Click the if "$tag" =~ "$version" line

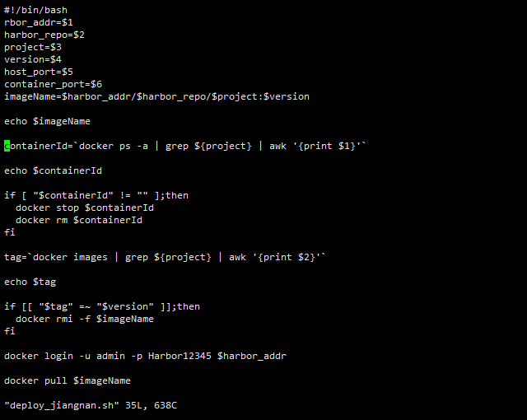pyautogui.click(x=102, y=307)
